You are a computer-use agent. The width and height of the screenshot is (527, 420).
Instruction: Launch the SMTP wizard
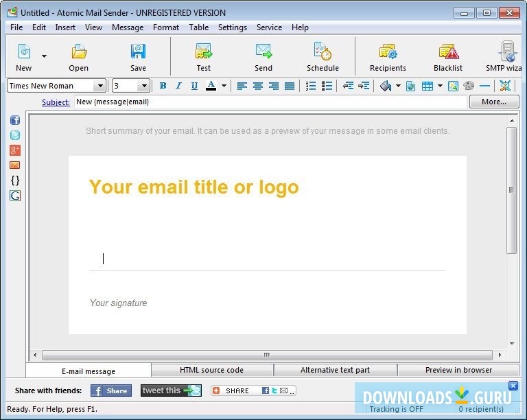(x=505, y=56)
